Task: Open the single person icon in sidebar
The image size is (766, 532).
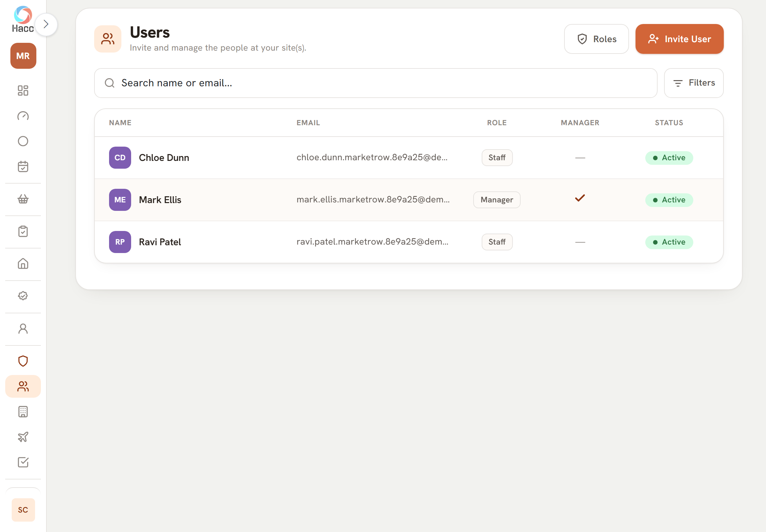Action: (23, 329)
